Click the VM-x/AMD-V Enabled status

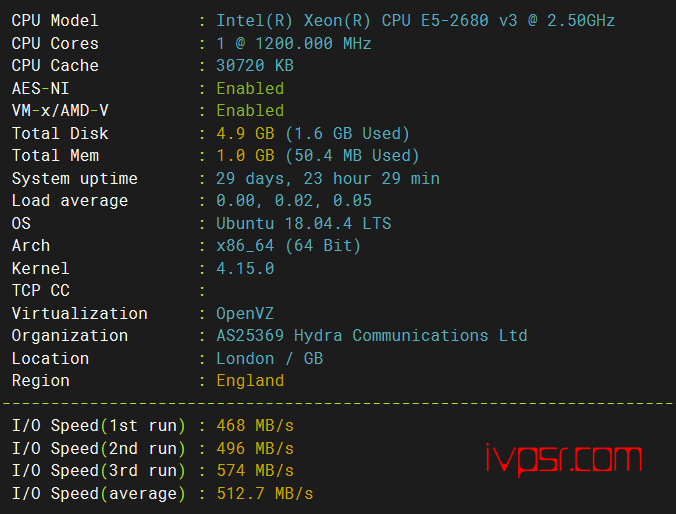250,111
